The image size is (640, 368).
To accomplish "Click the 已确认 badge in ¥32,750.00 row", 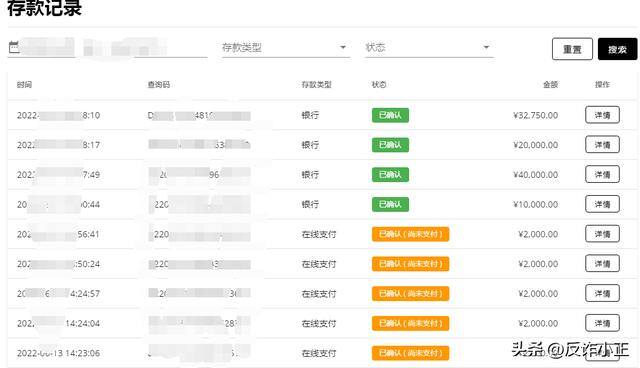I will (390, 115).
